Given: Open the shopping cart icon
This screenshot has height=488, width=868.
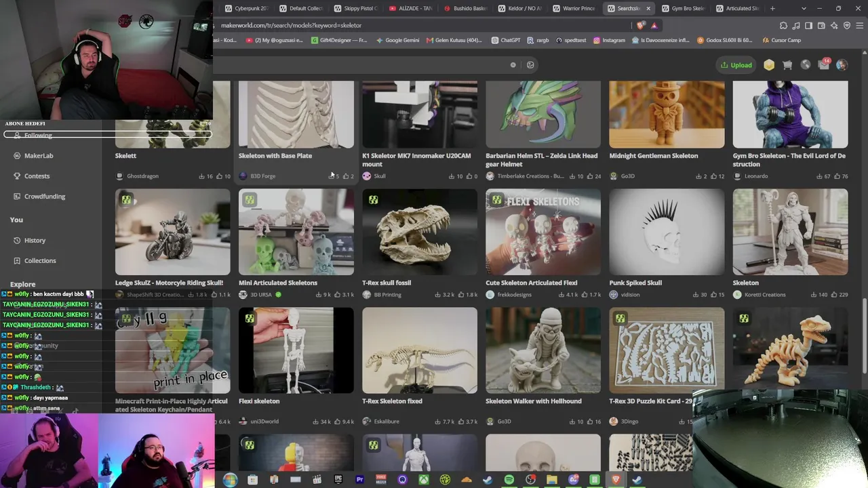Looking at the screenshot, I should (787, 65).
